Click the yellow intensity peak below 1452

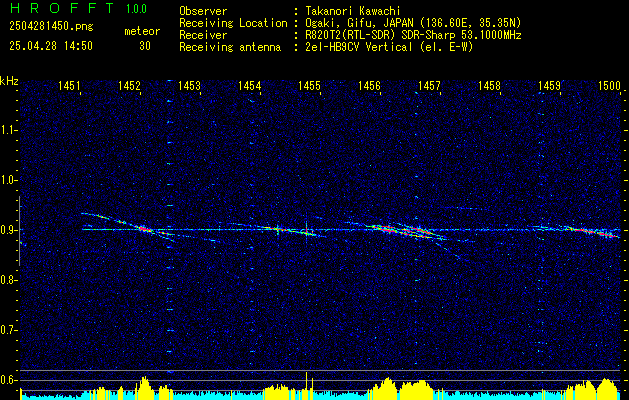(144, 386)
